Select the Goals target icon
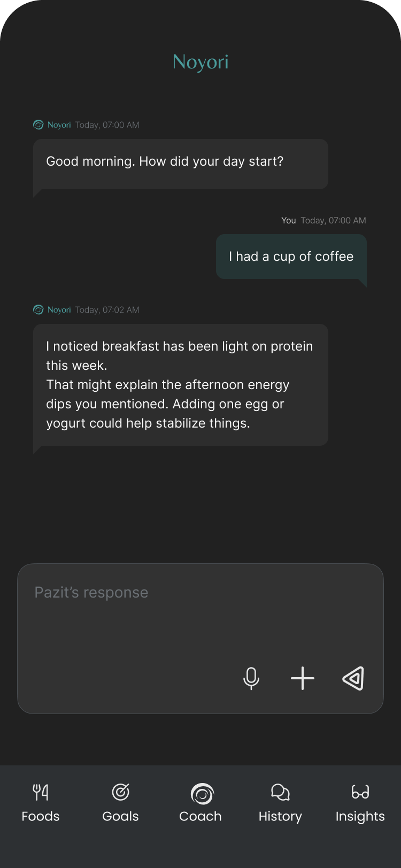The width and height of the screenshot is (401, 868). [120, 792]
